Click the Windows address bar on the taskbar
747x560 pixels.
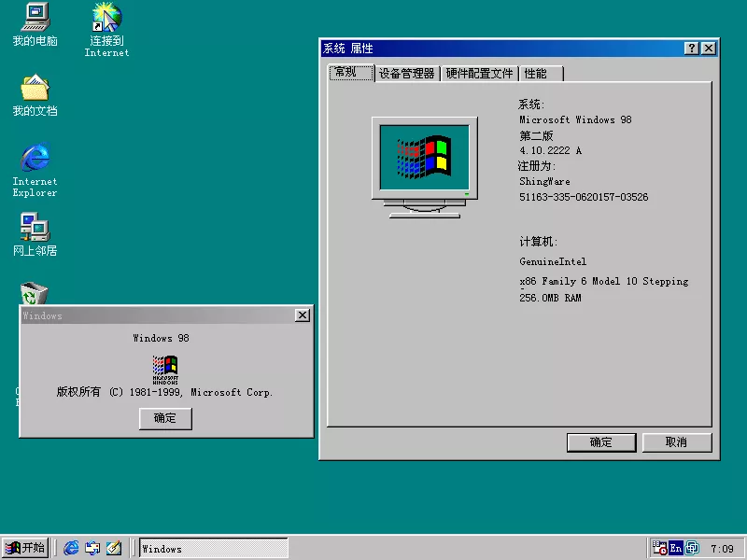213,549
